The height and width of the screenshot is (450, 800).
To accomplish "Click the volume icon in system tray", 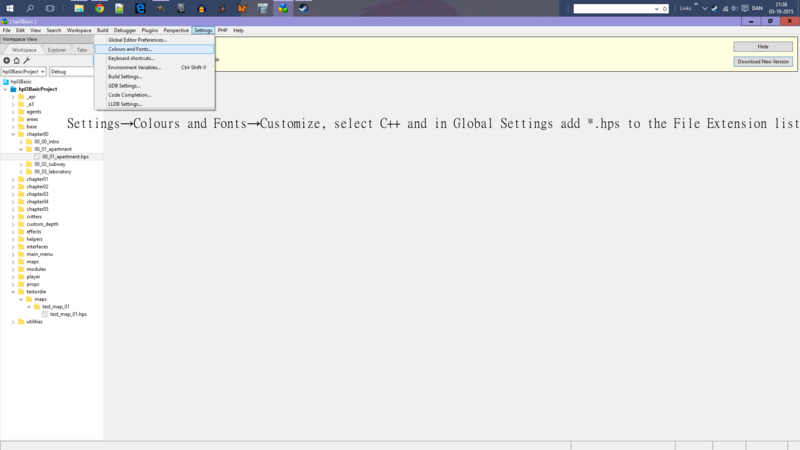I will coord(734,8).
